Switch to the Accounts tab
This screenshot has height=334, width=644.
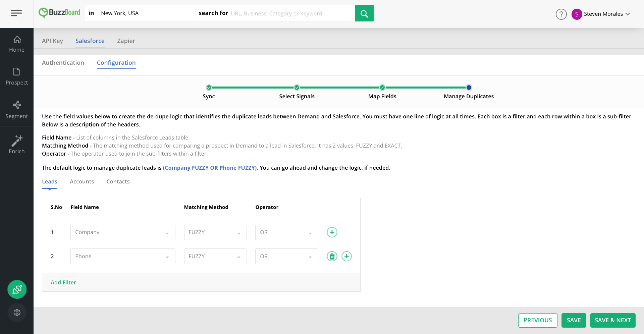point(82,181)
